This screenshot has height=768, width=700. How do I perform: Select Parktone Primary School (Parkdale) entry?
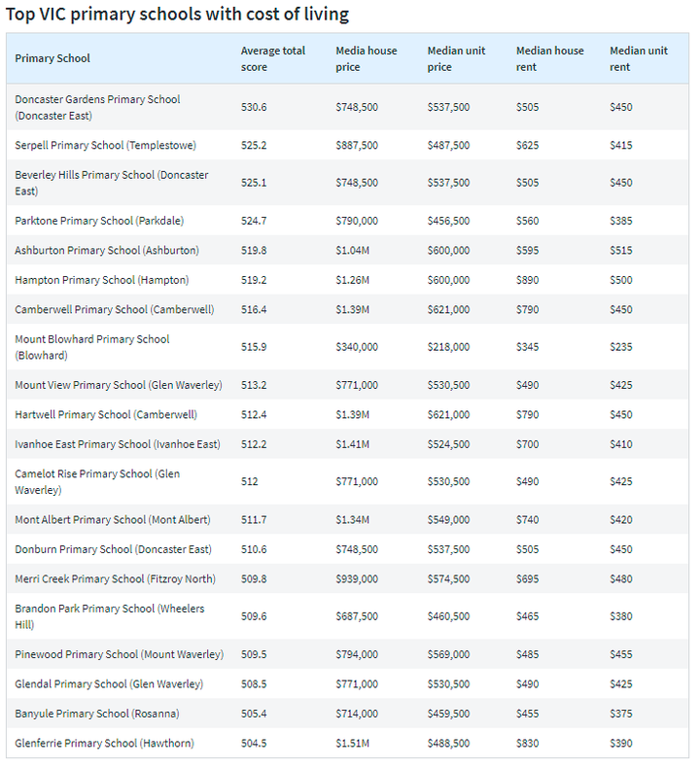click(99, 221)
